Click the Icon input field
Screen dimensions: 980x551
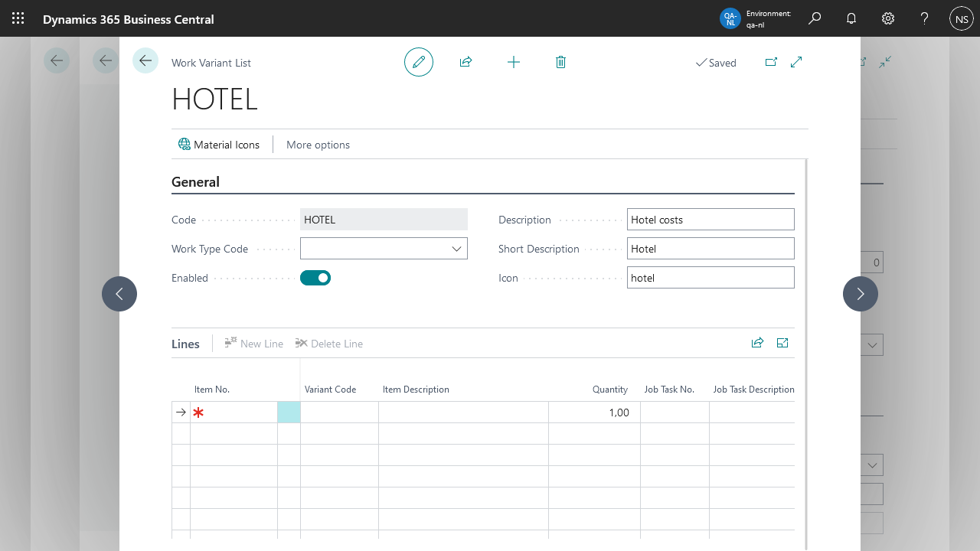710,278
